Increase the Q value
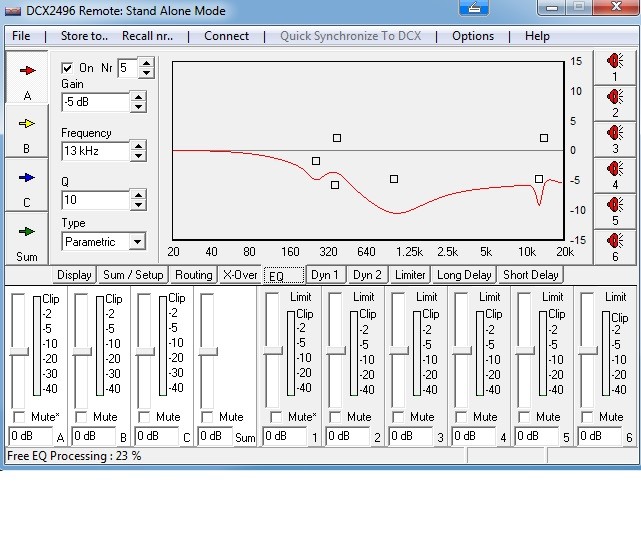The image size is (641, 558). (x=139, y=195)
